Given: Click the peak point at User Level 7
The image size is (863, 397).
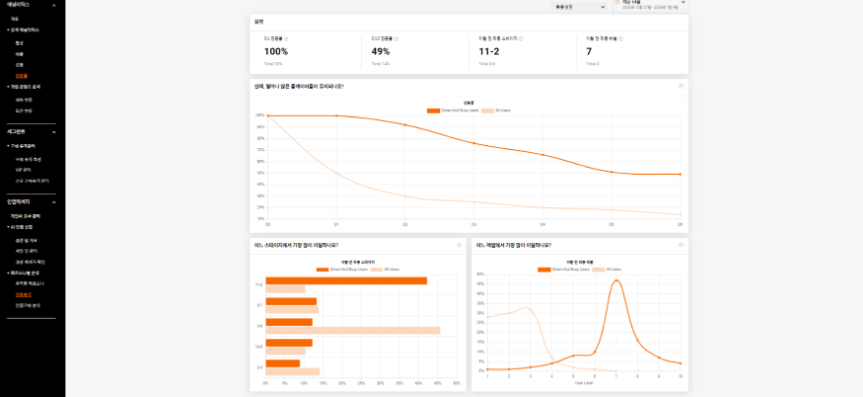Looking at the screenshot, I should [616, 280].
